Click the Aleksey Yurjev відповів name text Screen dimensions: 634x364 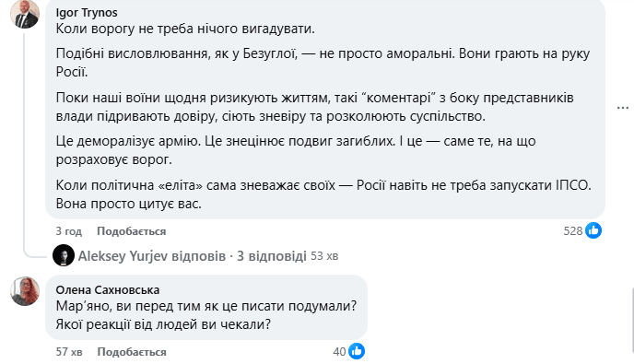click(x=152, y=256)
